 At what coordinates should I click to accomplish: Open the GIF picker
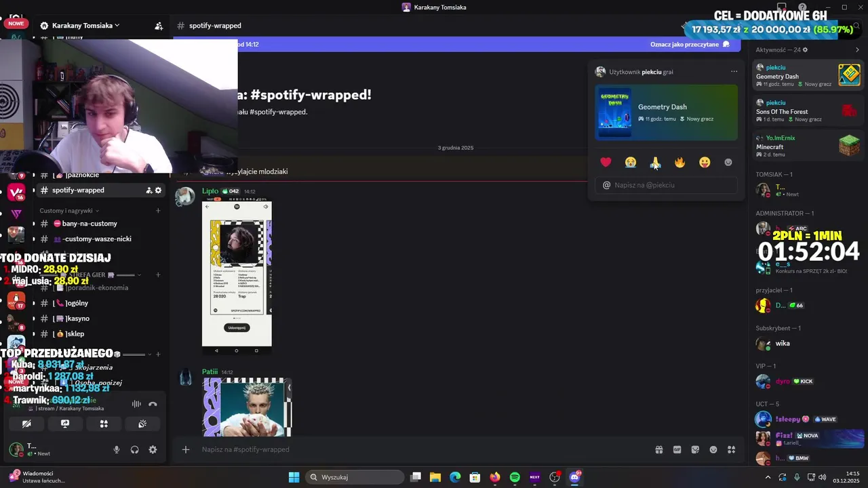(677, 449)
